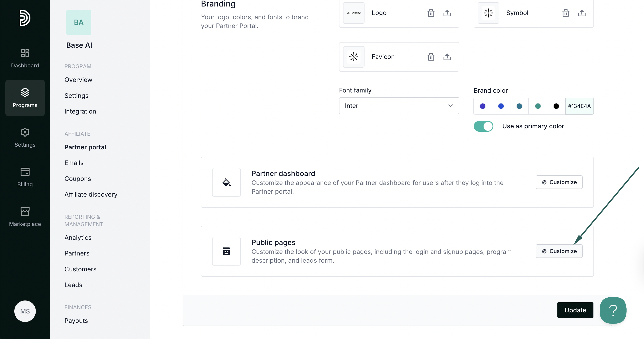Open the Integration menu item
This screenshot has width=644, height=339.
coord(80,111)
